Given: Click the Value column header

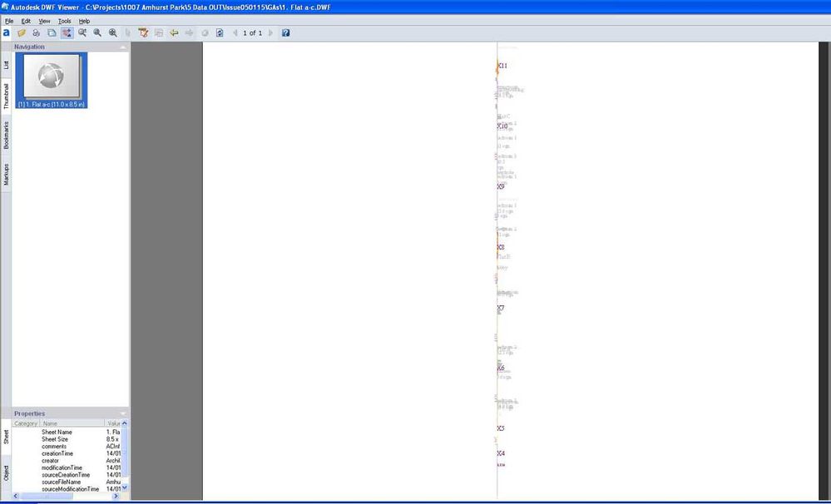Looking at the screenshot, I should click(113, 423).
